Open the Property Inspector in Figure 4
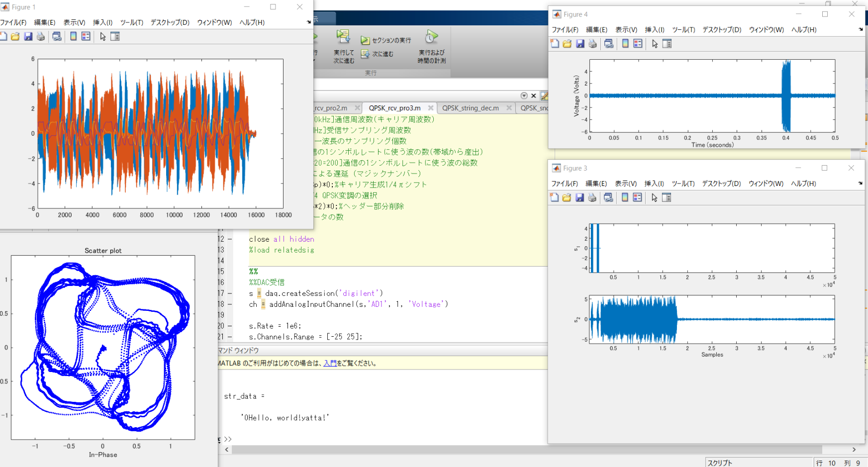 point(667,44)
